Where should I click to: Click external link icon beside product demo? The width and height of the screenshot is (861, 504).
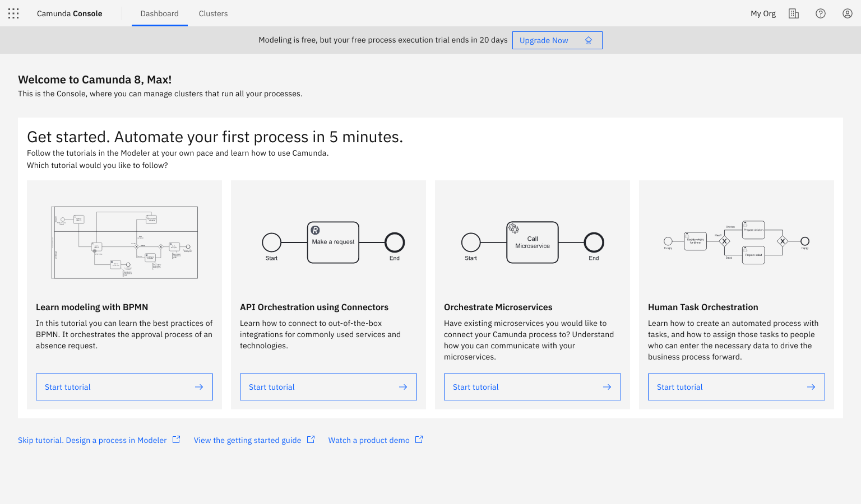(x=419, y=440)
